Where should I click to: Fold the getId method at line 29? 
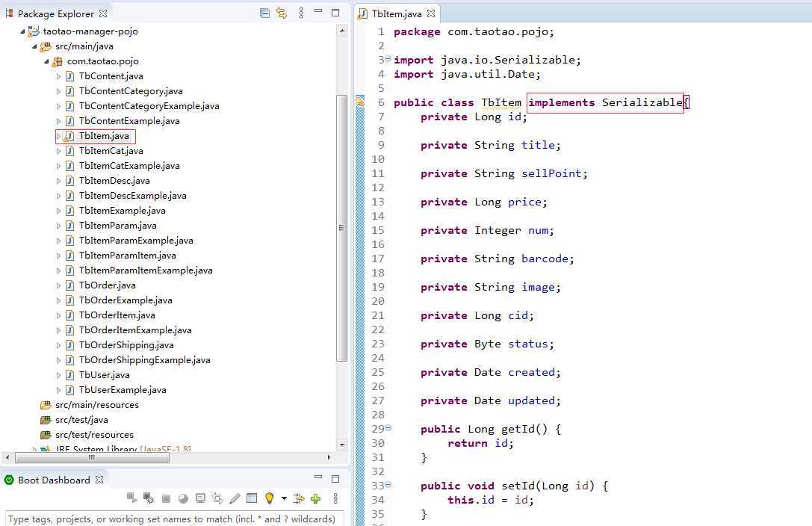click(x=388, y=429)
